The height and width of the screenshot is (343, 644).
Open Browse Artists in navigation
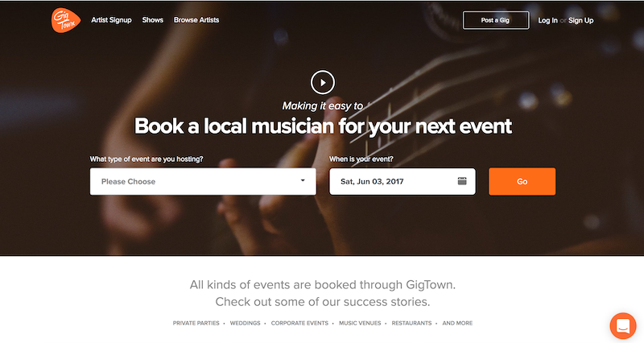pos(196,19)
